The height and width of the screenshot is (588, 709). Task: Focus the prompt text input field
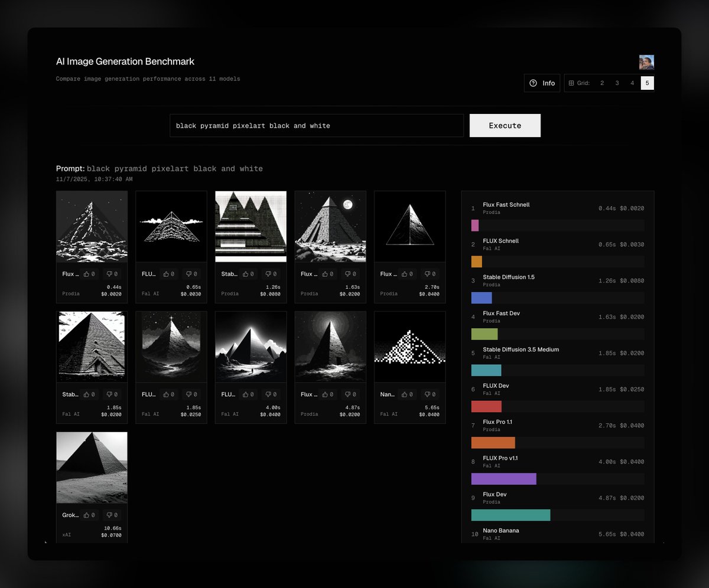click(317, 126)
